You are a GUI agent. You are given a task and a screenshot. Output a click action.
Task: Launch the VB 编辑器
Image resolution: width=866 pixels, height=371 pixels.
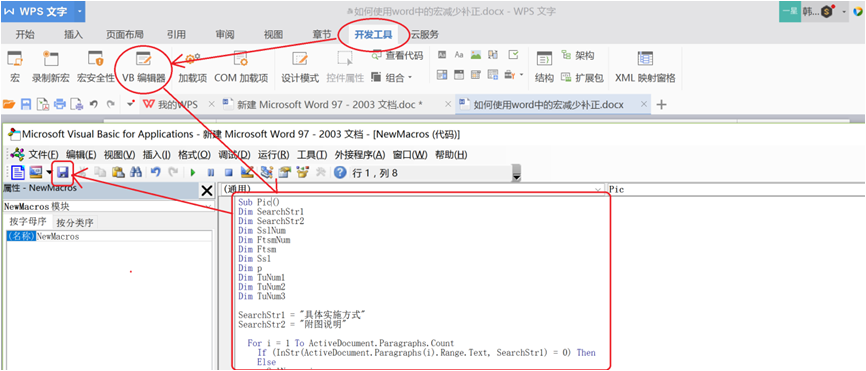click(x=144, y=67)
